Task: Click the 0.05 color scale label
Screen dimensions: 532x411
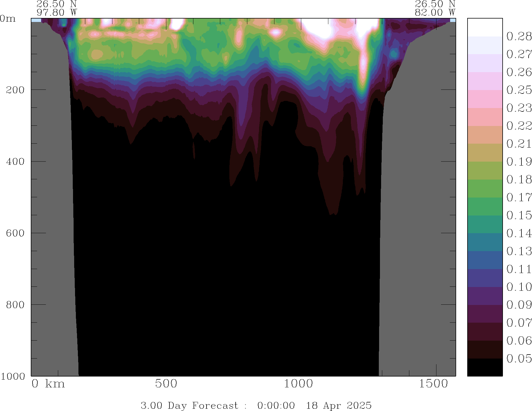Action: coord(519,359)
